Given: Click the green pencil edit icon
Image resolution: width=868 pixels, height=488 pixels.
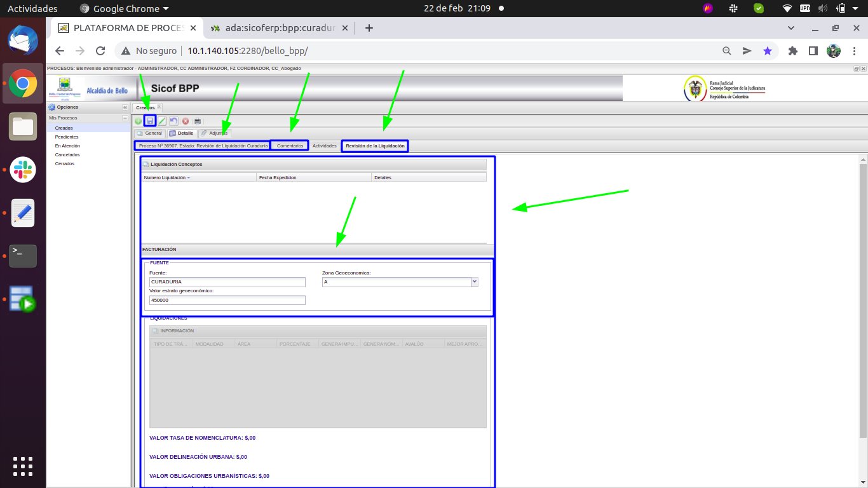Looking at the screenshot, I should point(162,121).
